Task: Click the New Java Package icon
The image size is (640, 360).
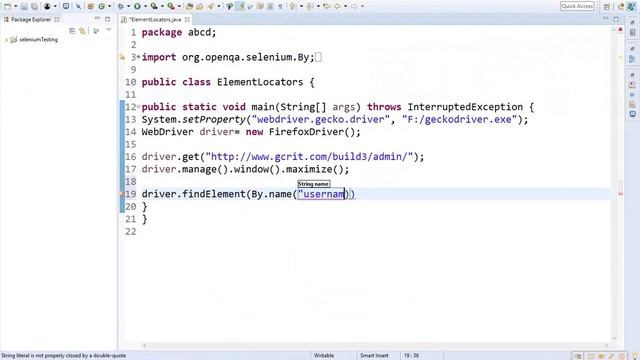Action: [91, 7]
